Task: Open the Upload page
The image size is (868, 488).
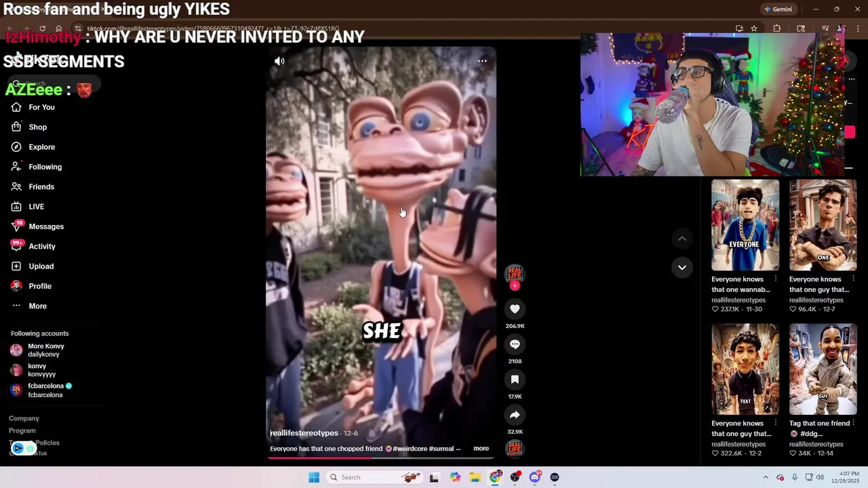Action: [x=34, y=266]
